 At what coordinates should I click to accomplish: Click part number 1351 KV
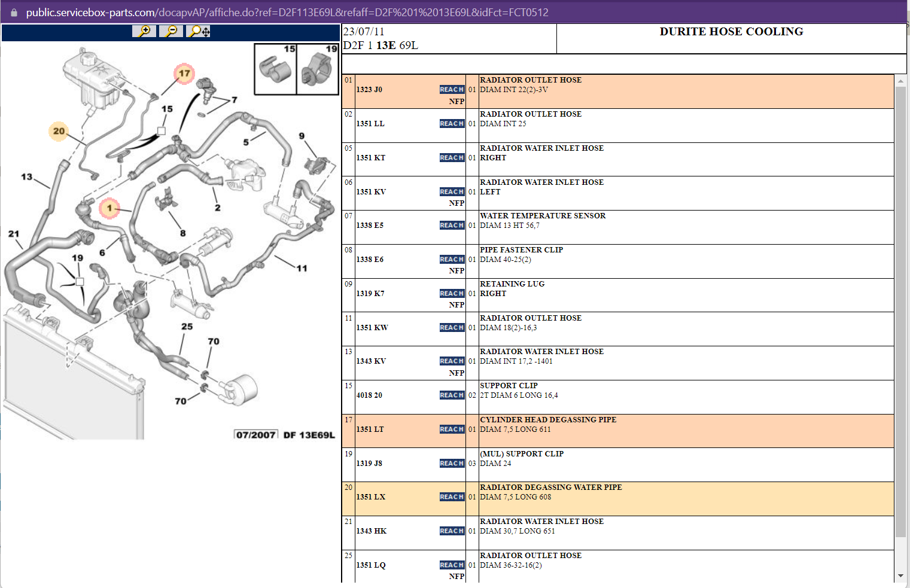tap(371, 192)
